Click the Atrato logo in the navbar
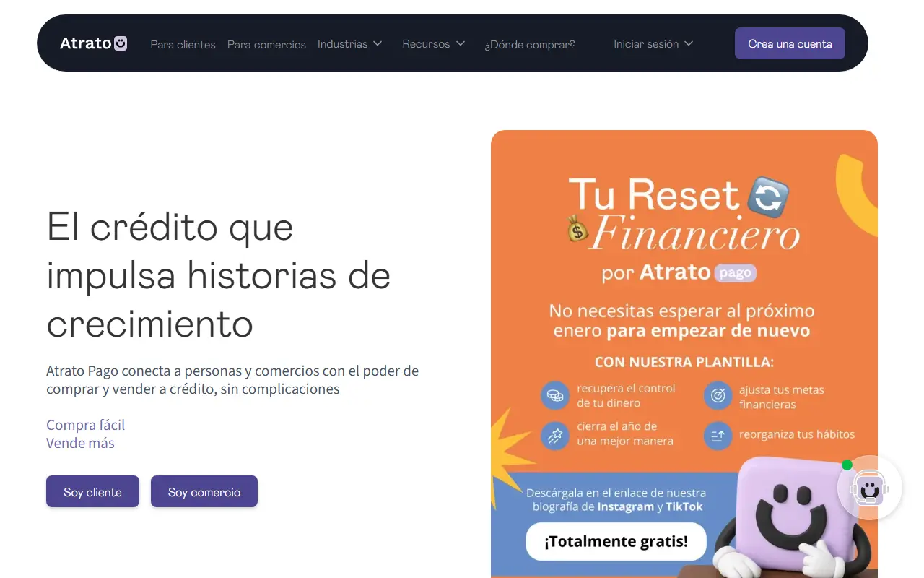 (94, 43)
